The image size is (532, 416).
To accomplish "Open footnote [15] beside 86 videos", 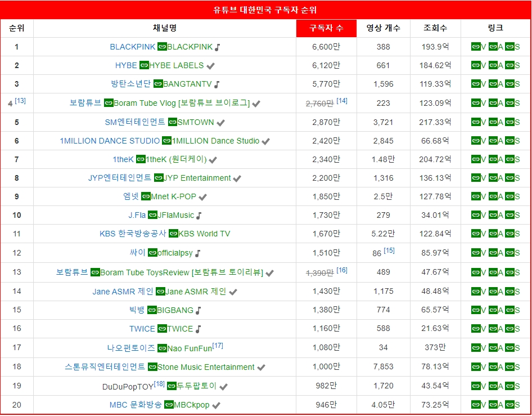I will tap(389, 251).
